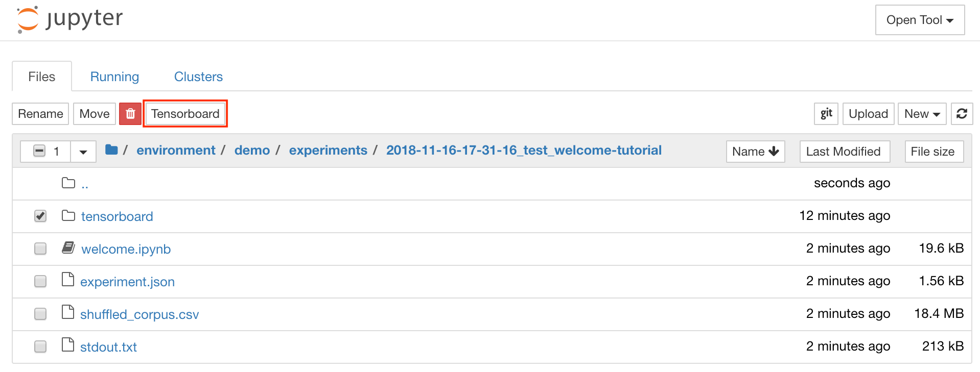Uncheck the tensorboard folder checkbox

point(40,216)
